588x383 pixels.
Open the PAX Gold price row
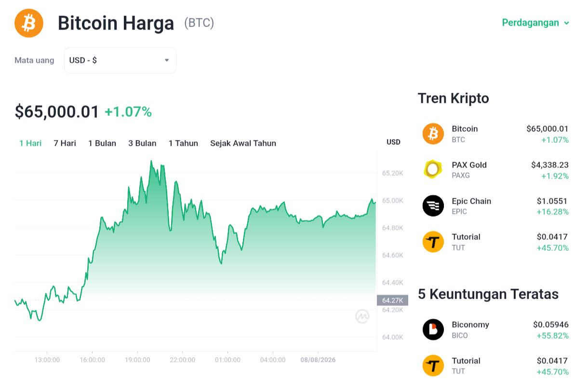pyautogui.click(x=495, y=170)
